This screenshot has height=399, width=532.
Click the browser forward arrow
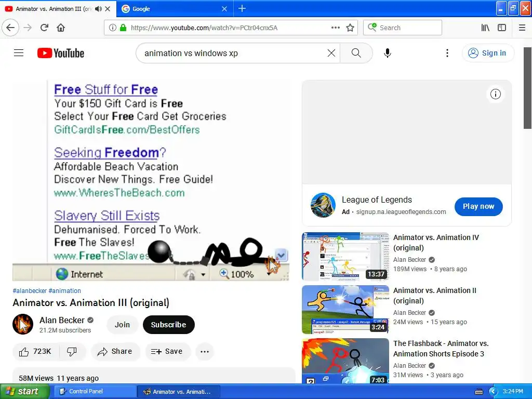pos(28,28)
